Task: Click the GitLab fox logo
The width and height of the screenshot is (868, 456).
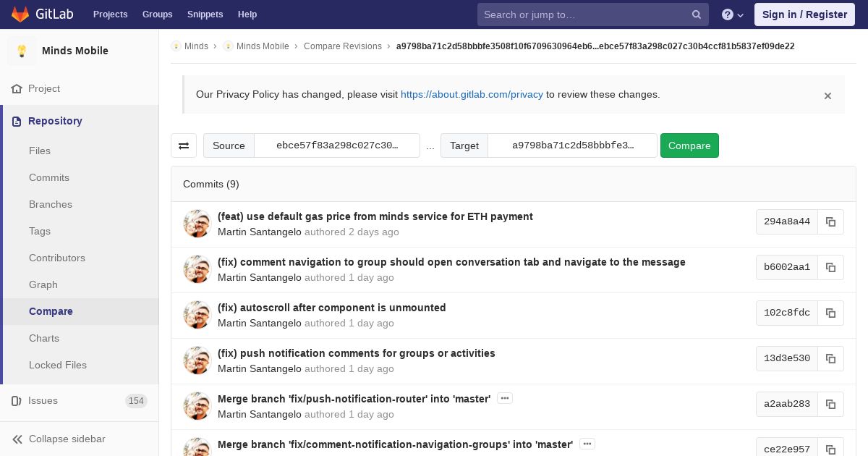Action: (x=20, y=14)
